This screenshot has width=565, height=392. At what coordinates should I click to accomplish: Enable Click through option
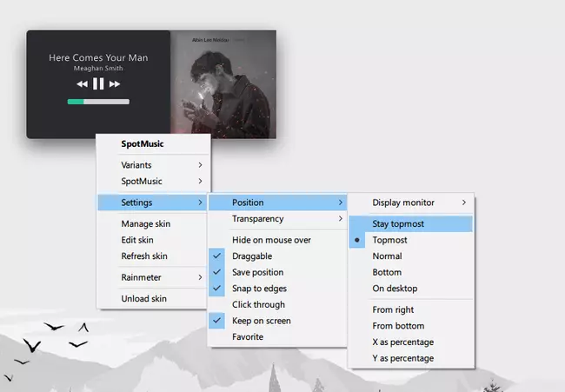[x=258, y=304]
